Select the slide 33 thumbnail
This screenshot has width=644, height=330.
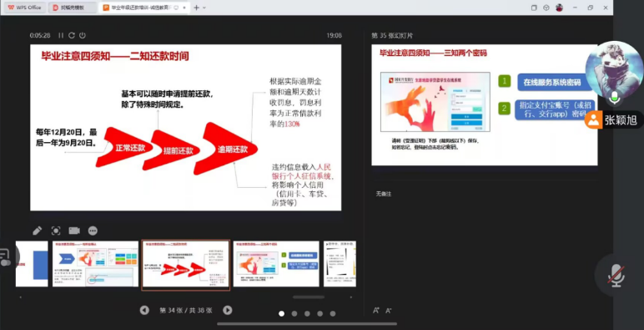pos(95,264)
